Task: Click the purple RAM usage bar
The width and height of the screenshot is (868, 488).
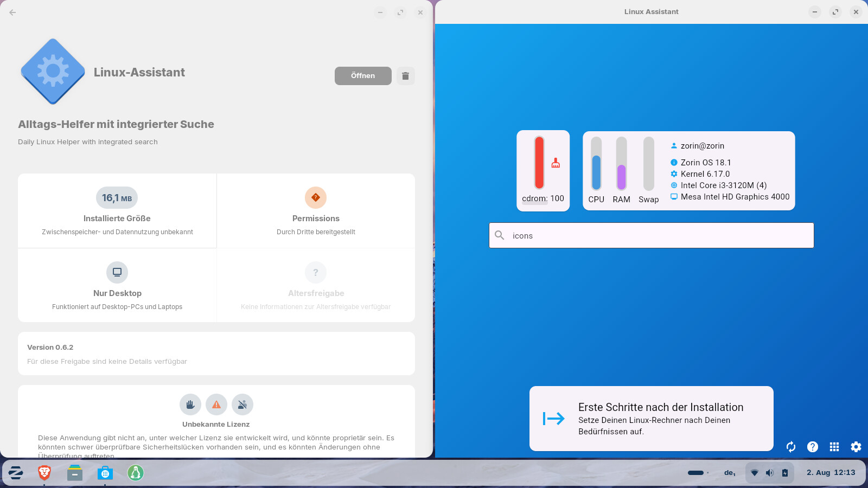Action: point(622,164)
